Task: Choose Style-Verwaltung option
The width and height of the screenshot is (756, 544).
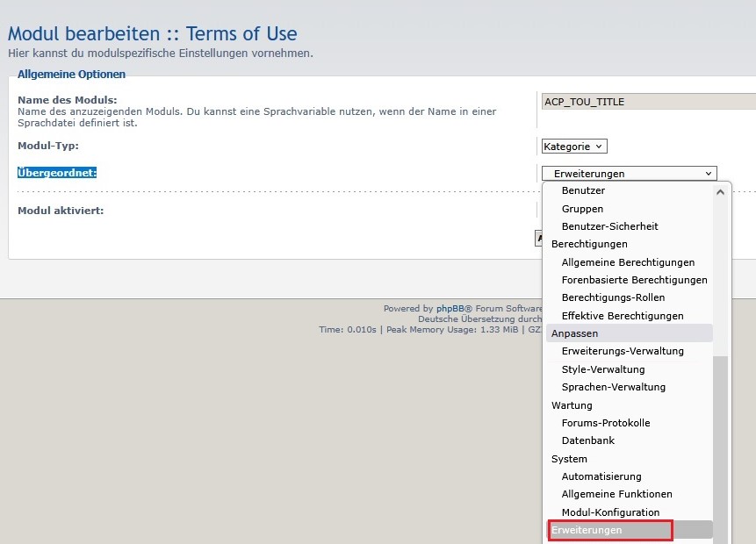Action: [603, 369]
